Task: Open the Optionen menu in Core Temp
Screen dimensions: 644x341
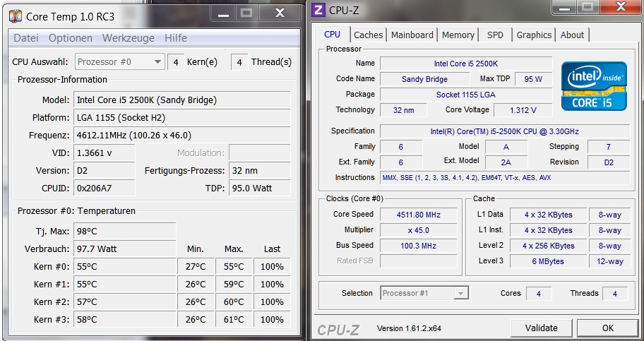Action: tap(70, 38)
